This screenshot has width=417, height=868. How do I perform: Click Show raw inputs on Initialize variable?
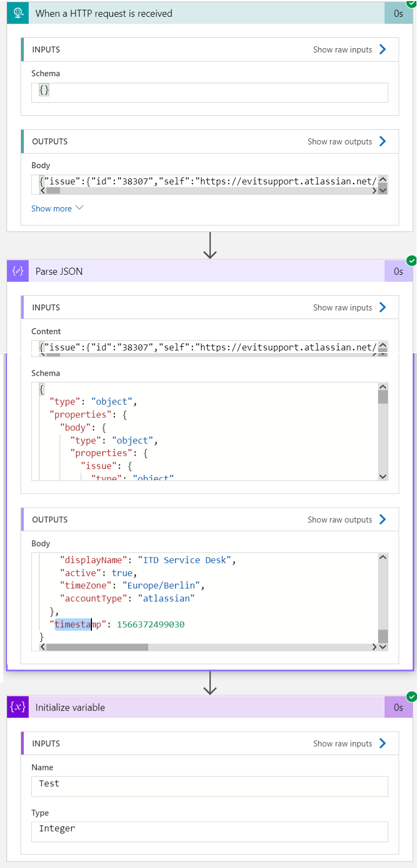click(x=342, y=743)
